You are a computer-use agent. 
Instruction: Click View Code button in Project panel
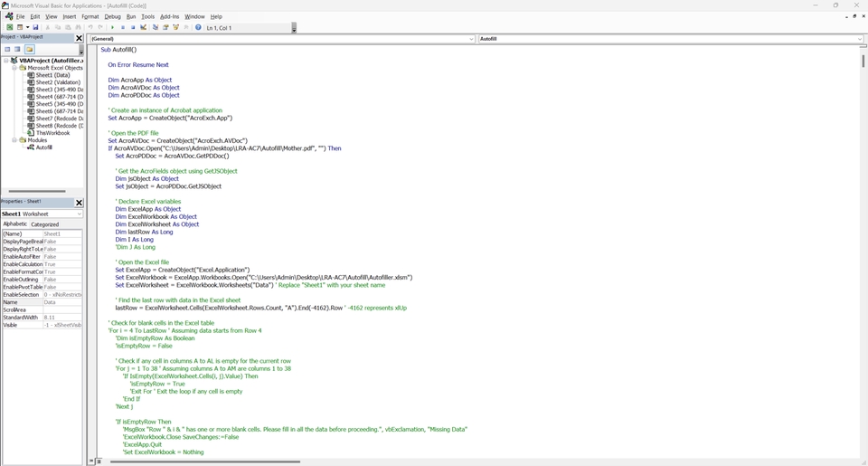[x=7, y=50]
